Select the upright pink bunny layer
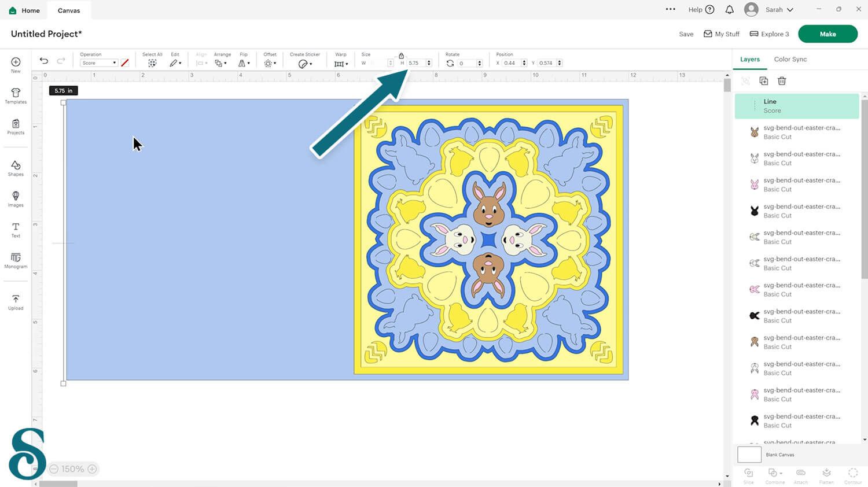Screen dimensions: 868x487 [797, 185]
